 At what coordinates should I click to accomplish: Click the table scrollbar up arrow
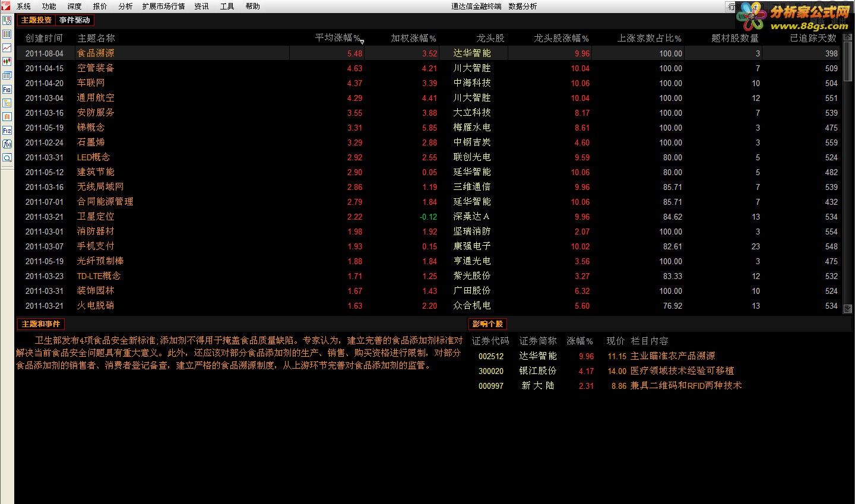(x=848, y=36)
